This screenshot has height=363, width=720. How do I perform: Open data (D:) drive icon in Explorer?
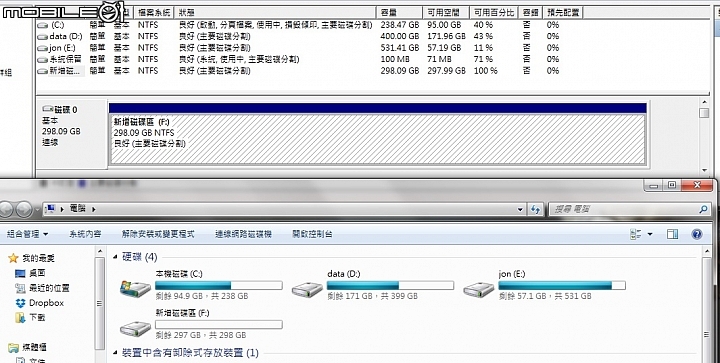[x=307, y=289]
